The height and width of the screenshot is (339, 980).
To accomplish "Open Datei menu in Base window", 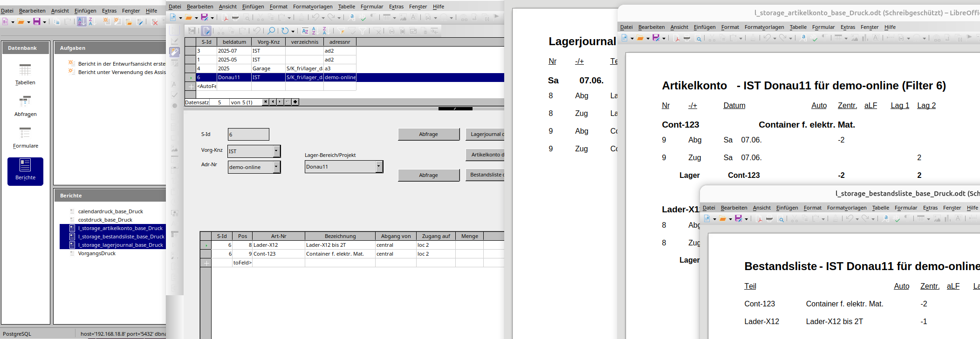I will click(7, 11).
